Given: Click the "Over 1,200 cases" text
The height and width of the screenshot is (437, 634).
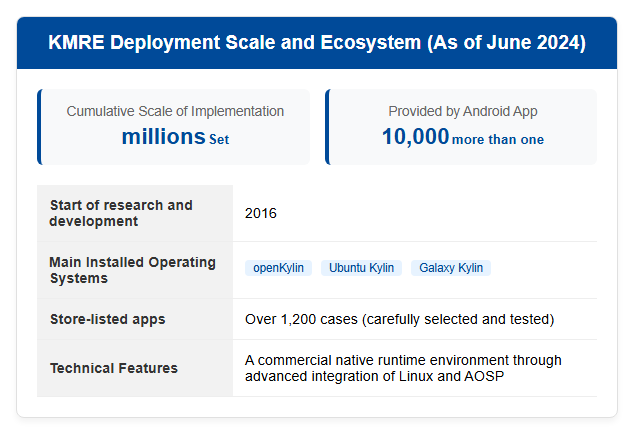Looking at the screenshot, I should [x=301, y=319].
